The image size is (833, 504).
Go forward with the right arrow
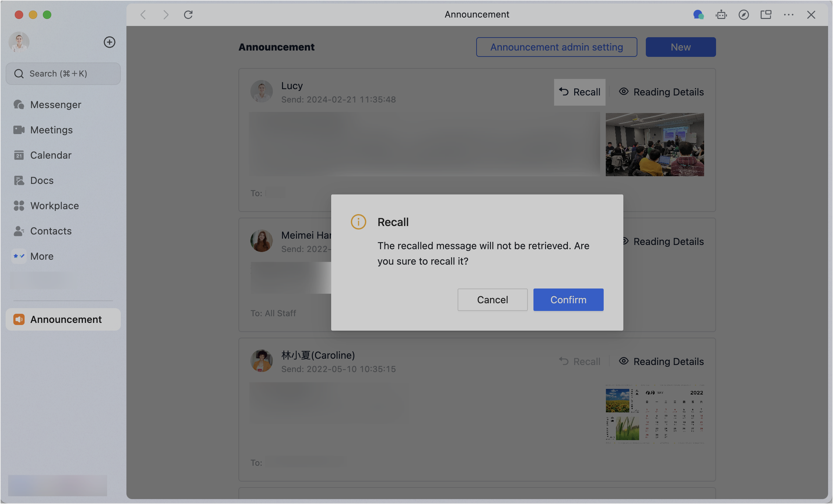click(x=166, y=15)
